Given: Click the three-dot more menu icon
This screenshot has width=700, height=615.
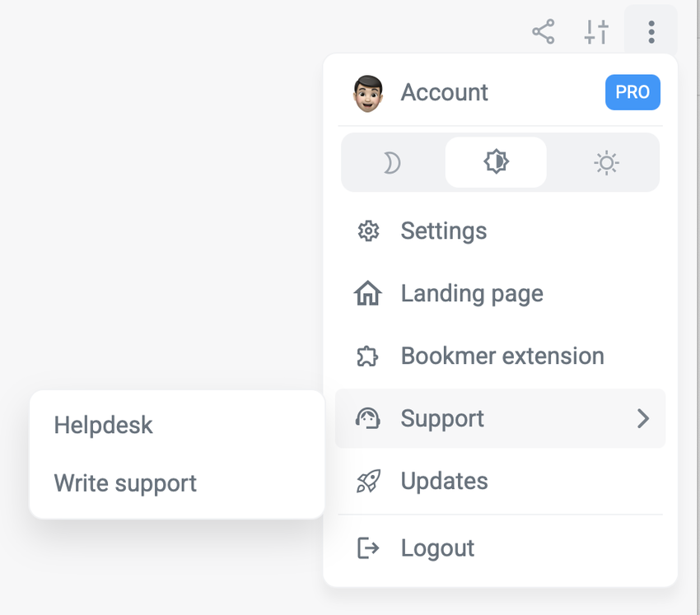Looking at the screenshot, I should [x=651, y=32].
